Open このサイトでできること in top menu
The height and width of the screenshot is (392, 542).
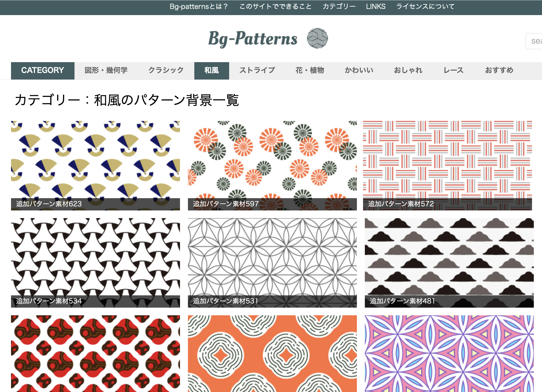click(275, 6)
